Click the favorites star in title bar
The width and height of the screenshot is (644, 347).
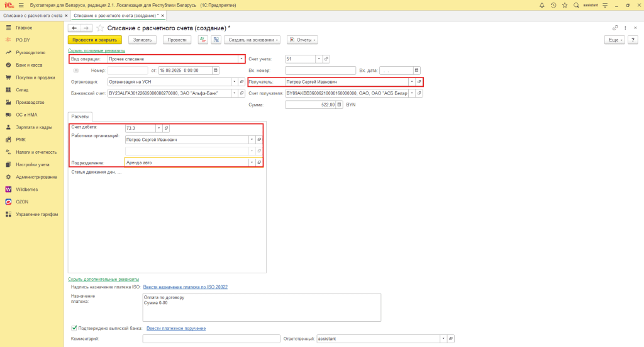pyautogui.click(x=565, y=5)
